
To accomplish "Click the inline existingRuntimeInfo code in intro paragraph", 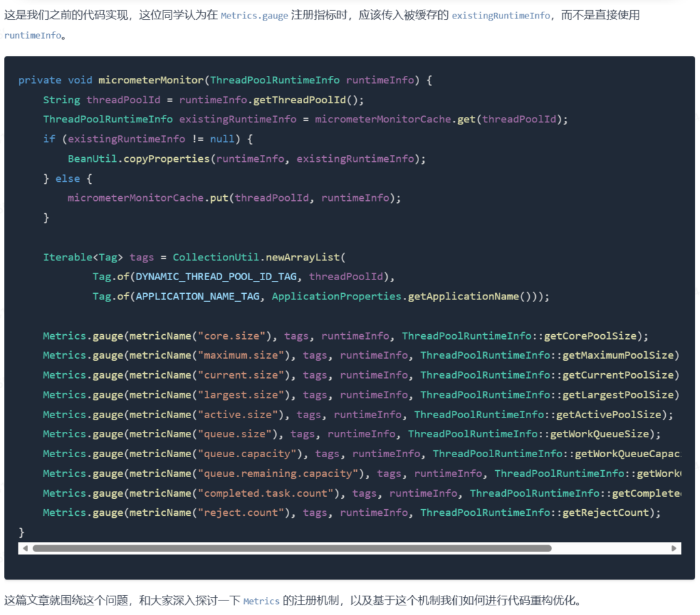I will click(500, 16).
